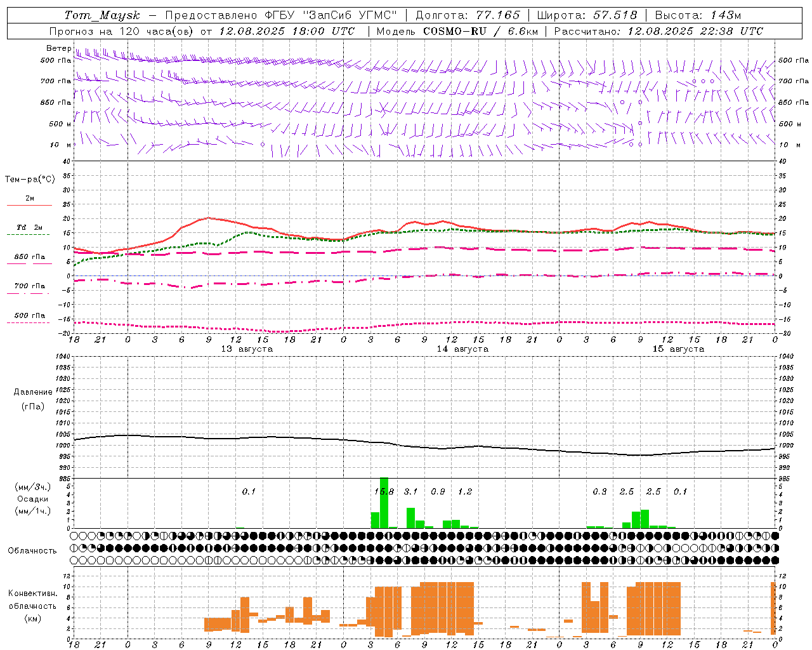Image resolution: width=812 pixels, height=650 pixels.
Task: Click the "Облачность" cloudiness label
Action: click(x=32, y=551)
